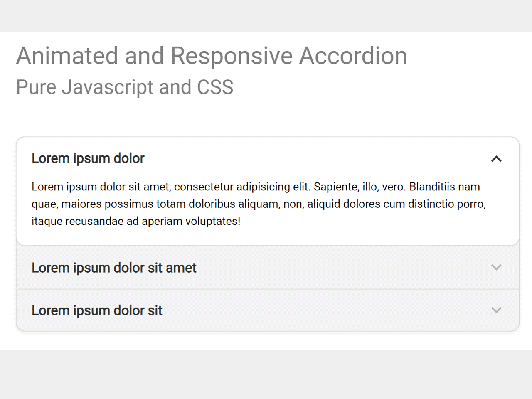The height and width of the screenshot is (399, 532).
Task: Click the Animated and Responsive Accordion title
Action: [x=211, y=55]
